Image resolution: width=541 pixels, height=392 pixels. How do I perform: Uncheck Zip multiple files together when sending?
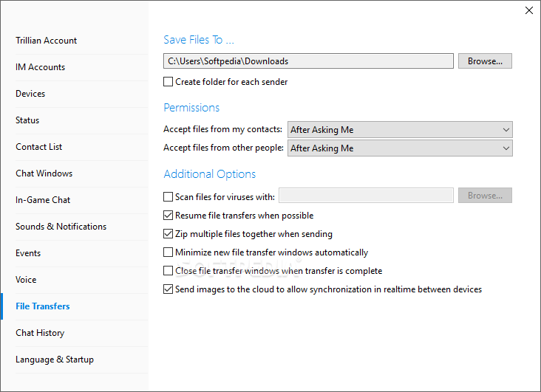tap(168, 234)
